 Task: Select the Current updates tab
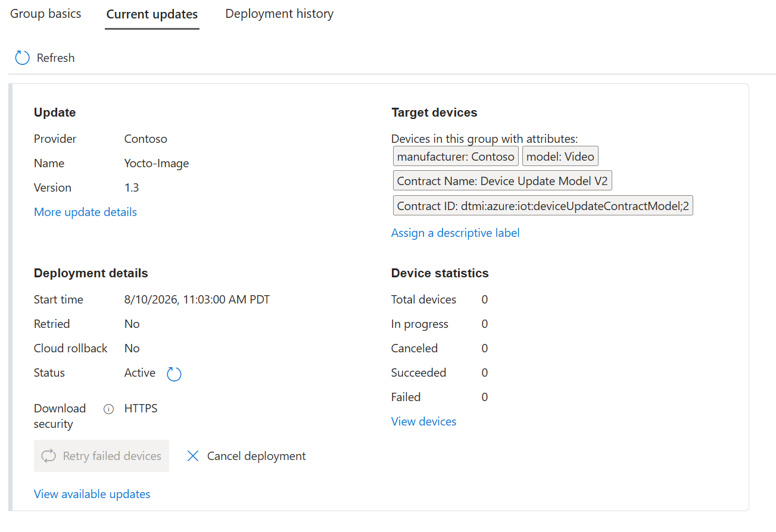(152, 14)
